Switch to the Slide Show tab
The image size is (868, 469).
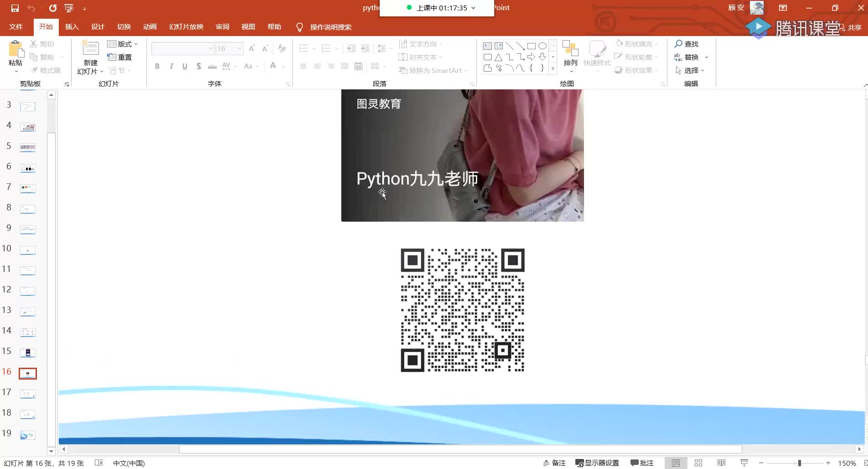(x=186, y=27)
